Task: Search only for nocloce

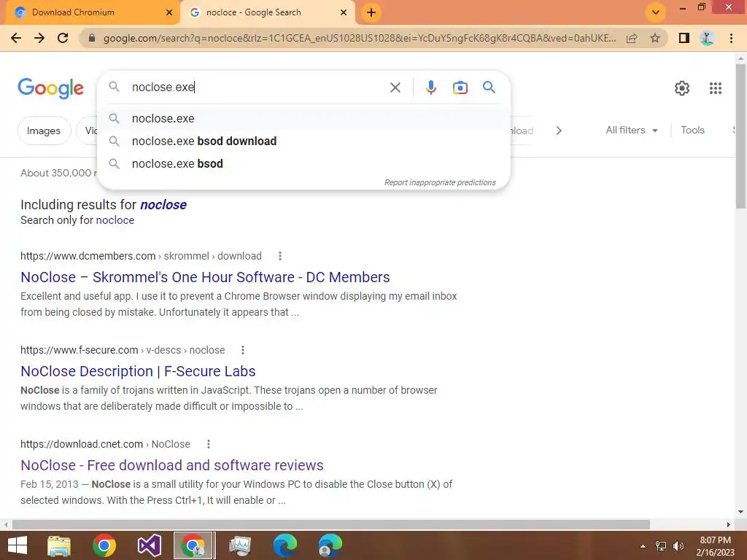Action: click(115, 220)
